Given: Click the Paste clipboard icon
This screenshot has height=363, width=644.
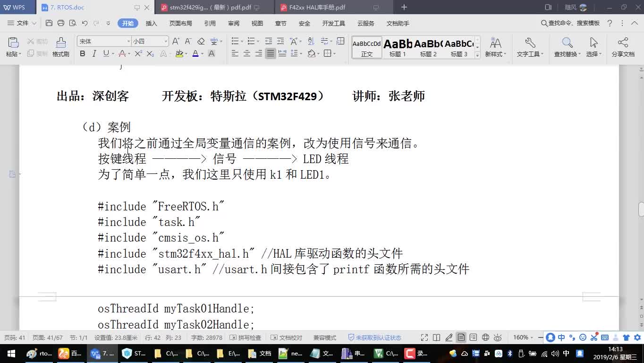Looking at the screenshot, I should tap(13, 43).
